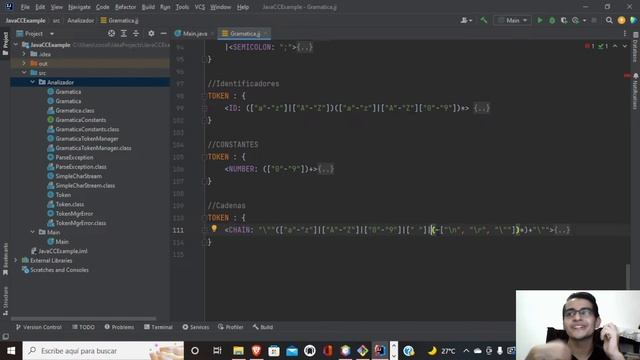This screenshot has height=360, width=640.
Task: Toggle the Version Control tool window
Action: (38, 327)
